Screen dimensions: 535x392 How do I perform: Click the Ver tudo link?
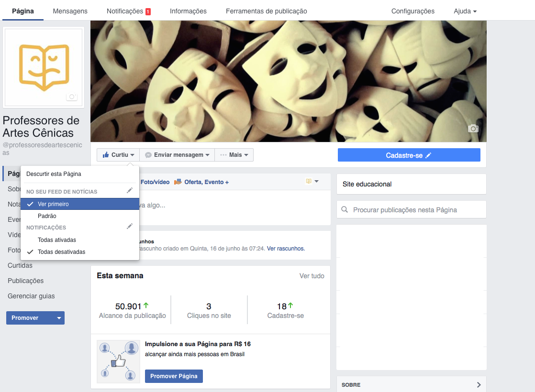[312, 276]
